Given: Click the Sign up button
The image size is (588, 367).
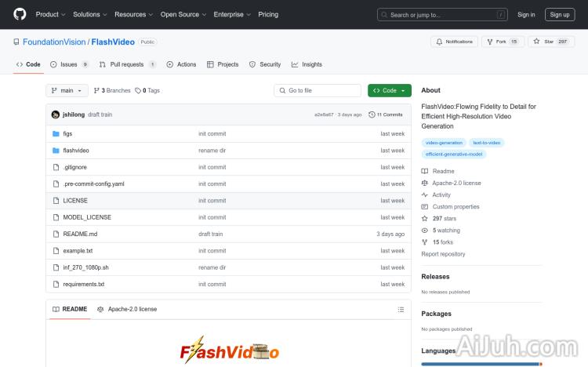Looking at the screenshot, I should (x=560, y=15).
